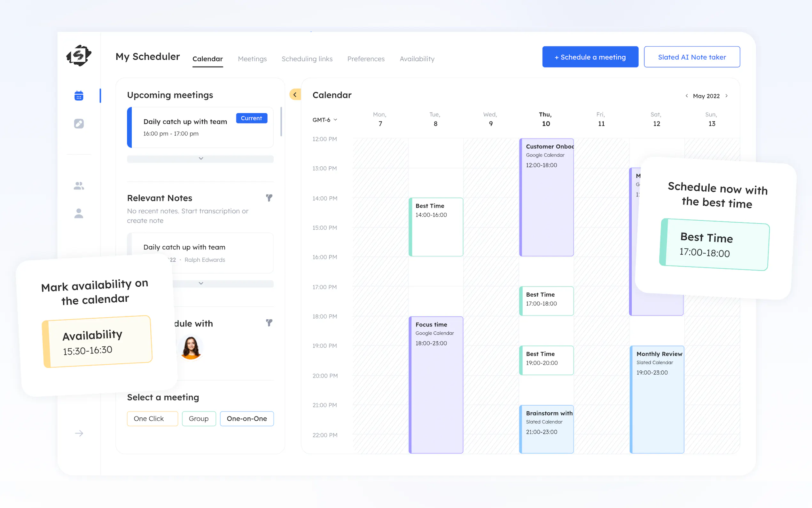Switch to the Meetings tab
Viewport: 812px width, 508px height.
[x=252, y=59]
